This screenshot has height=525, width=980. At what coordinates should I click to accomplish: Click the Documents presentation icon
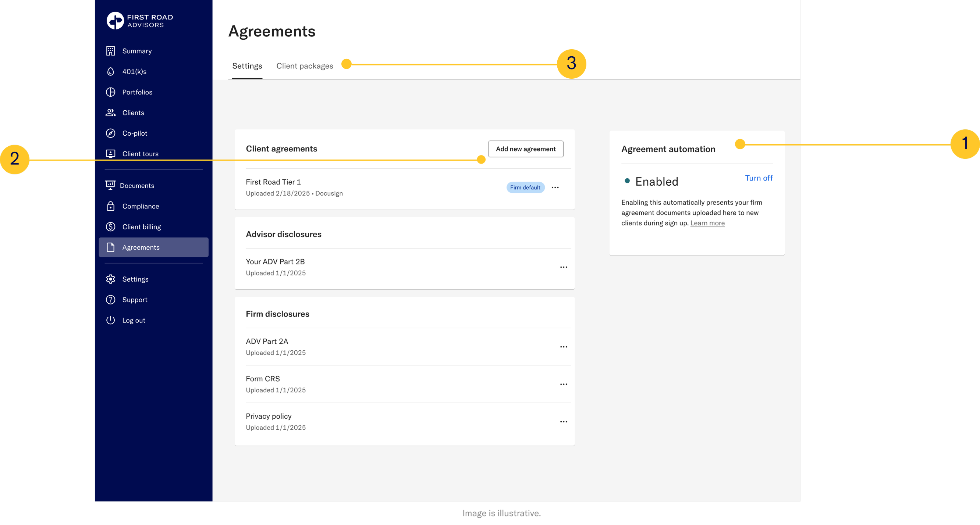(110, 185)
